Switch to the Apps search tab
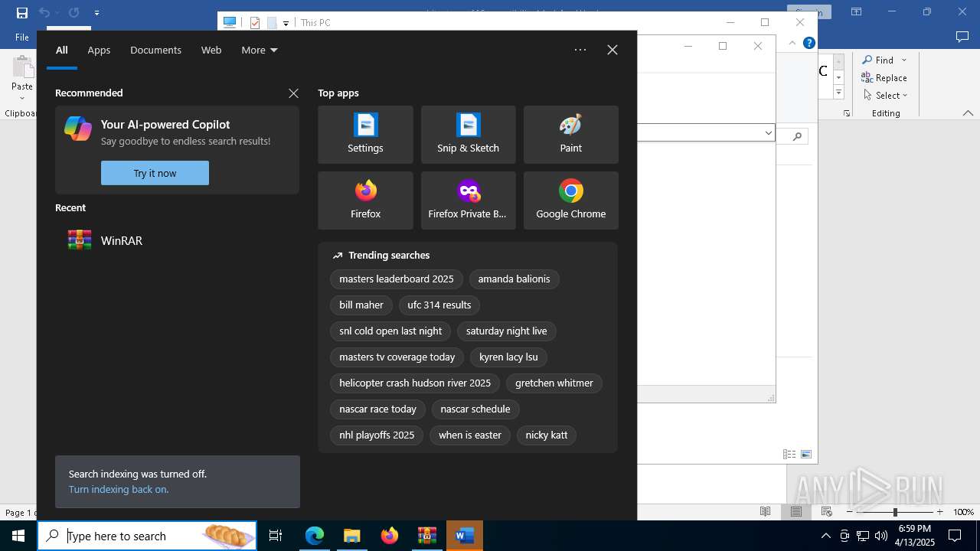Screen dimensions: 980x551 point(99,50)
